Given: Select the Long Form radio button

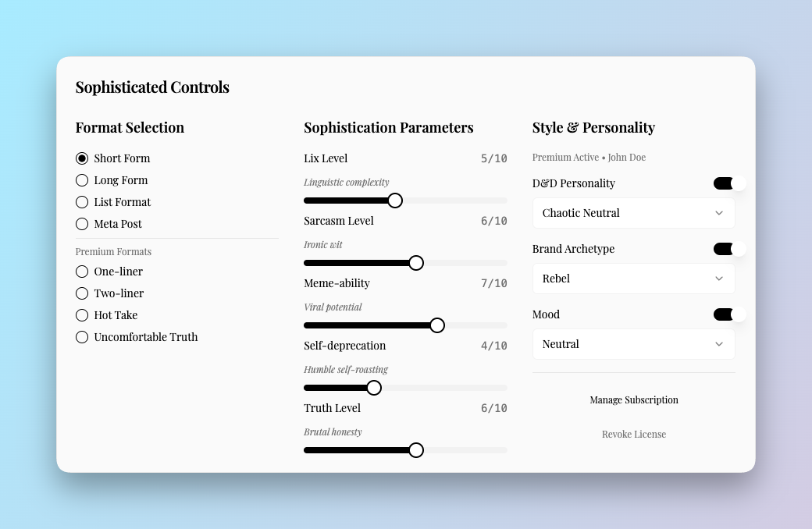Looking at the screenshot, I should click(82, 180).
